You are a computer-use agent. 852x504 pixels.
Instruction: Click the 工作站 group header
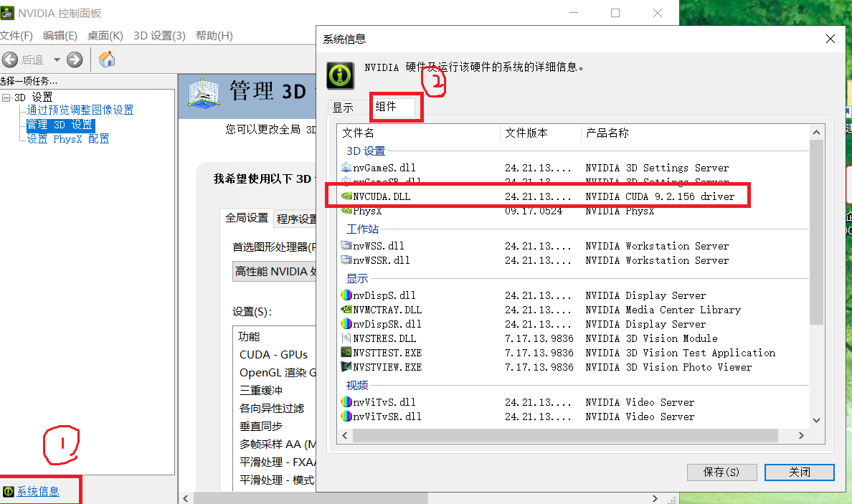pyautogui.click(x=362, y=229)
